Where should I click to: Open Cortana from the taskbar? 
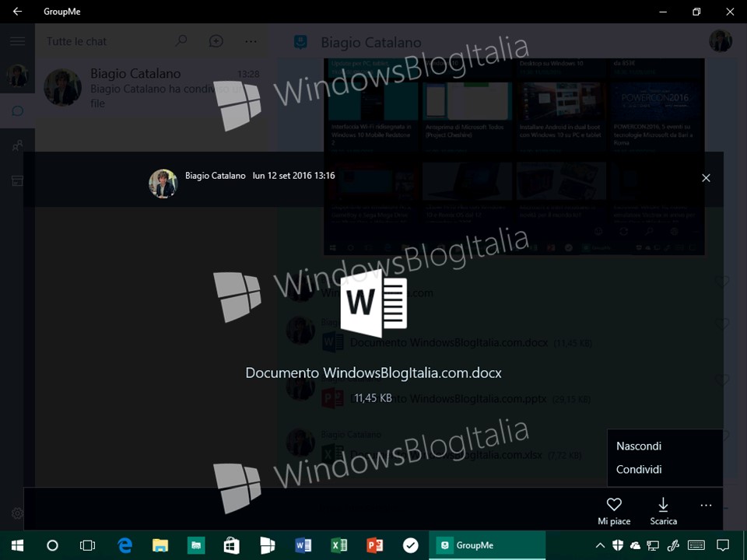click(52, 545)
